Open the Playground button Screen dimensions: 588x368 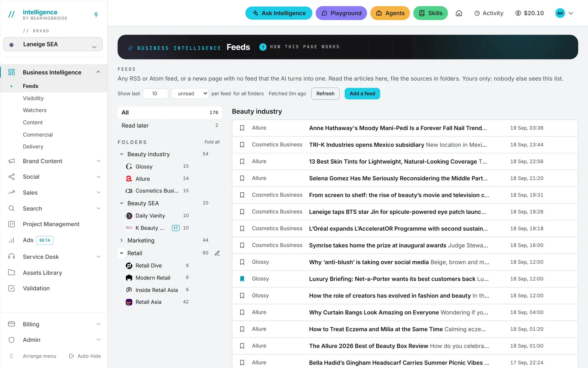coord(341,13)
